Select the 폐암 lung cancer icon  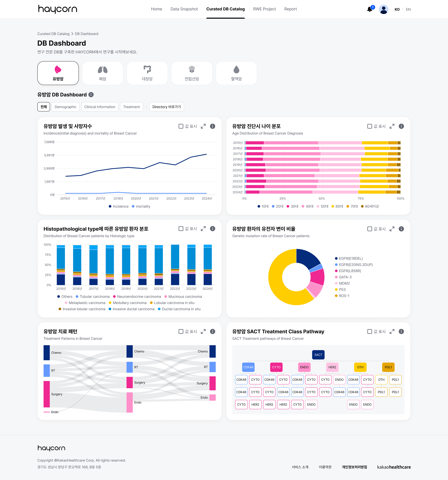tap(102, 73)
